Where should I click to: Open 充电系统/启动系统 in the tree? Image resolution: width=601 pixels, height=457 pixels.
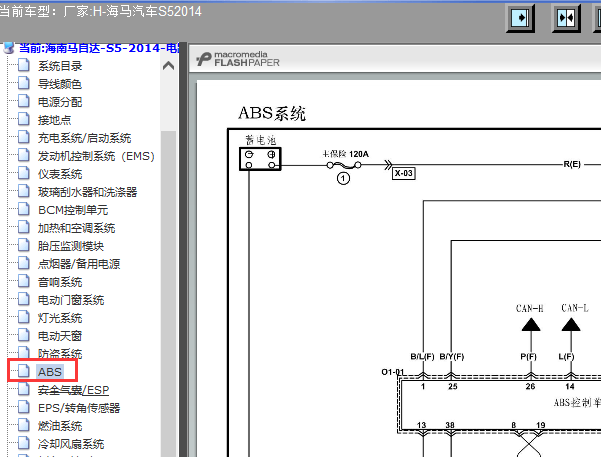84,138
